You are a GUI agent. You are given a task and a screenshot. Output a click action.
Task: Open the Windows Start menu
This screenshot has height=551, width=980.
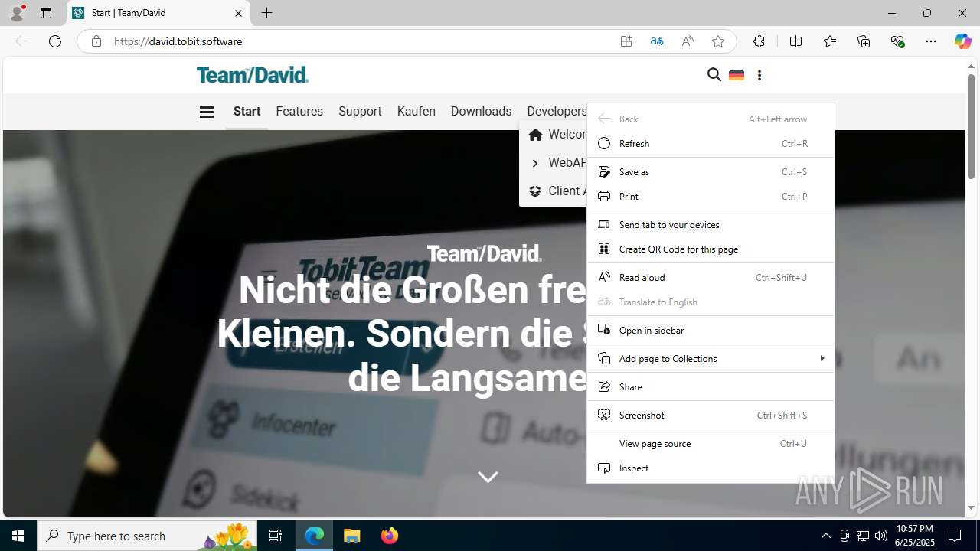point(18,536)
